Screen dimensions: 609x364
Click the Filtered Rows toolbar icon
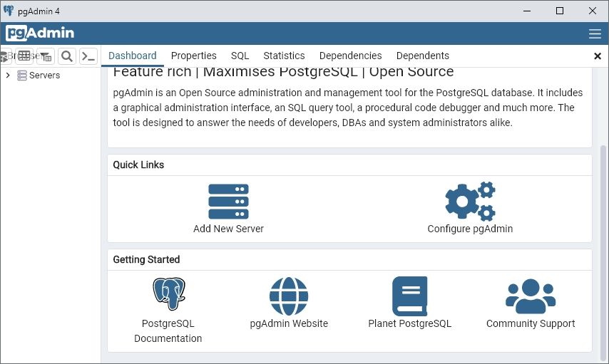click(45, 56)
